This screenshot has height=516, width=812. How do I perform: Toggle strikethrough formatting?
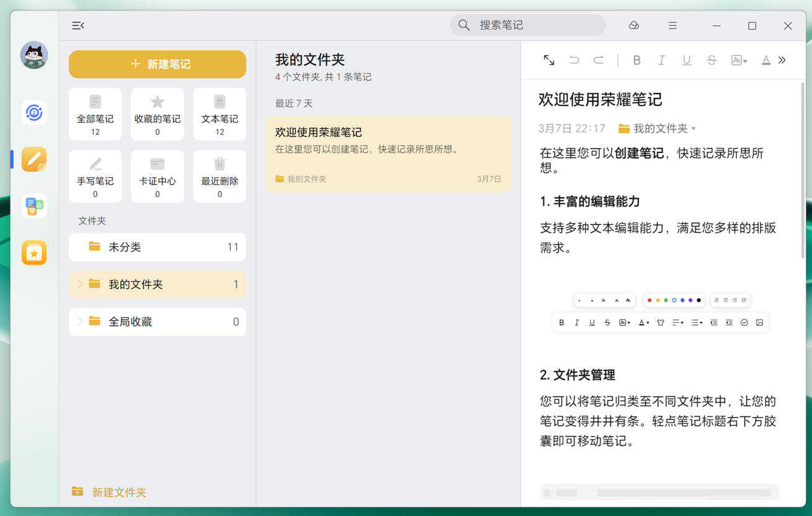click(x=712, y=60)
